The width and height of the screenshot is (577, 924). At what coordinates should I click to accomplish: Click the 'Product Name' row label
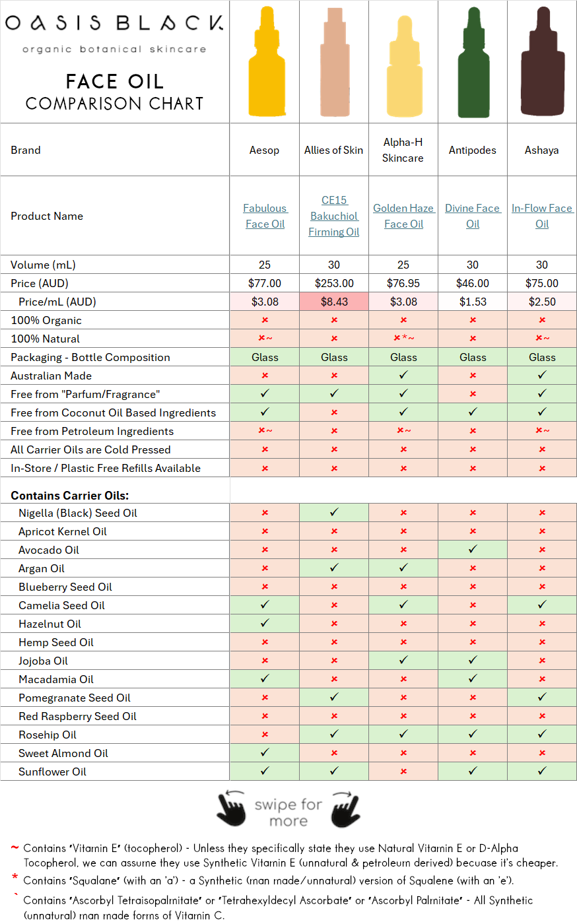click(47, 216)
